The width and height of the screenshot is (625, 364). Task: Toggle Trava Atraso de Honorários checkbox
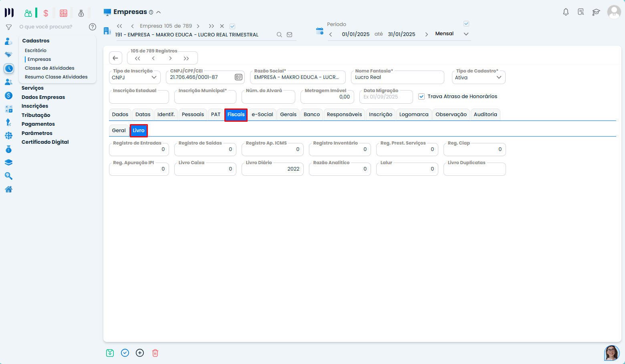[421, 97]
